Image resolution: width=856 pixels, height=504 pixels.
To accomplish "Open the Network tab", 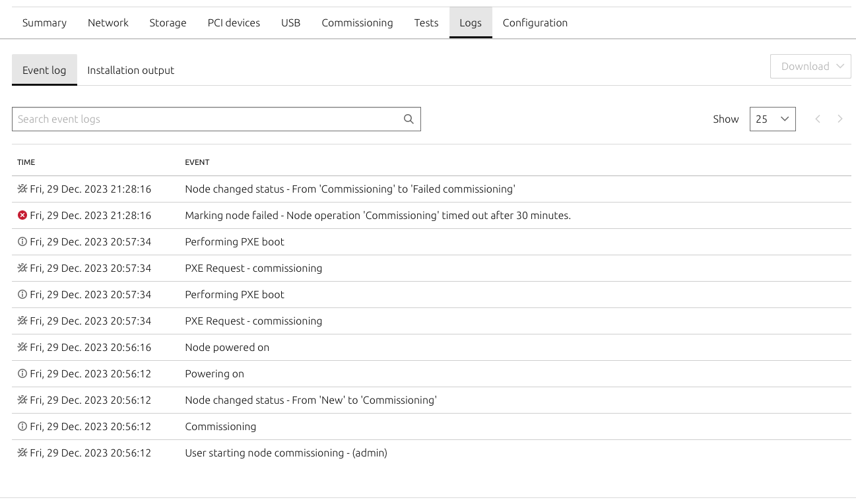I will tap(108, 22).
